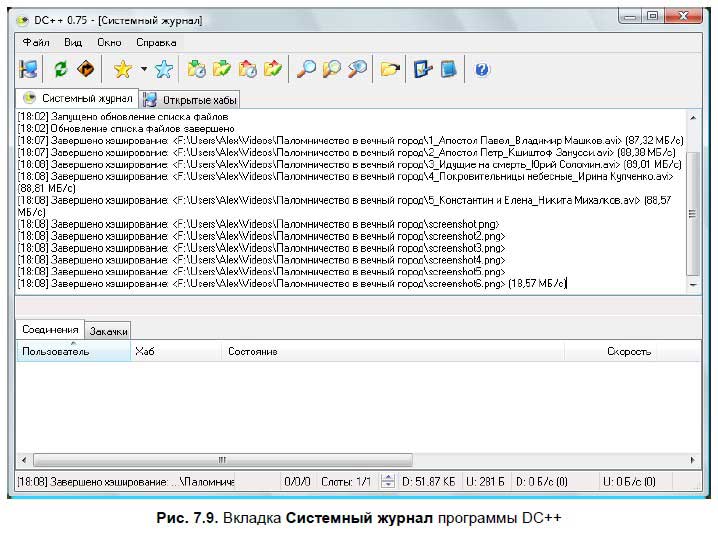
Task: Click the blue Help question mark icon
Action: click(x=482, y=70)
